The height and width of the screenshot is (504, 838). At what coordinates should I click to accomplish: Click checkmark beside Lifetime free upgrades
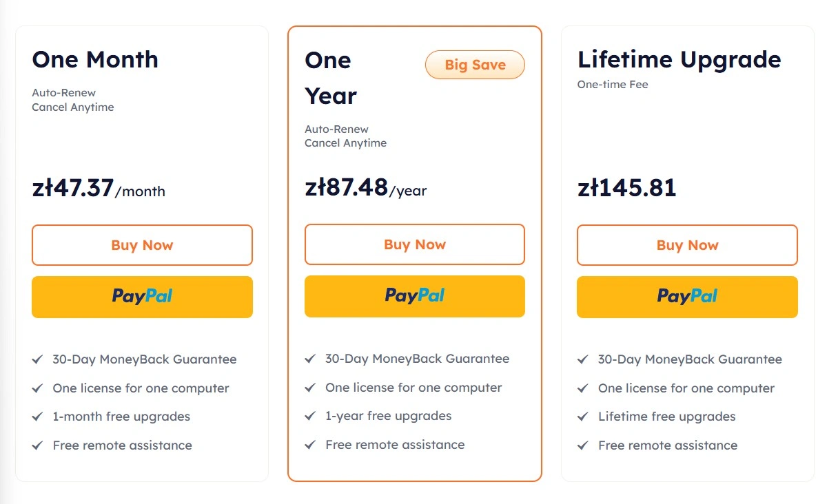[583, 417]
